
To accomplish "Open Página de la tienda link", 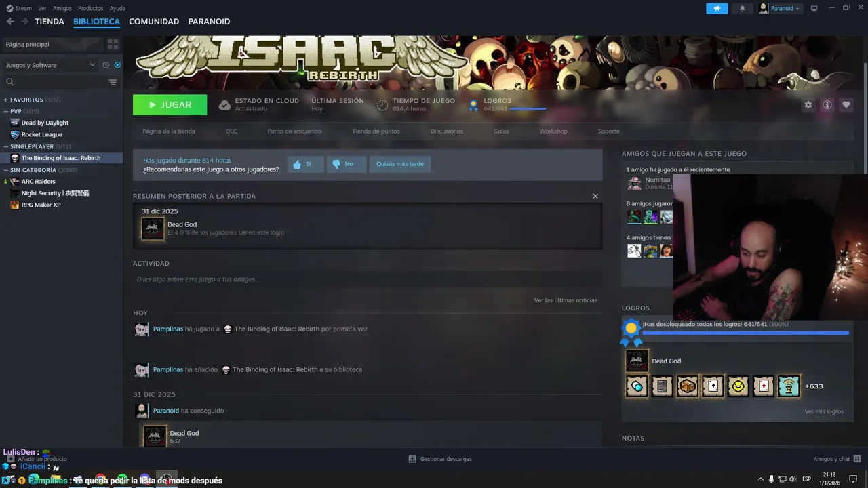I will tap(169, 131).
